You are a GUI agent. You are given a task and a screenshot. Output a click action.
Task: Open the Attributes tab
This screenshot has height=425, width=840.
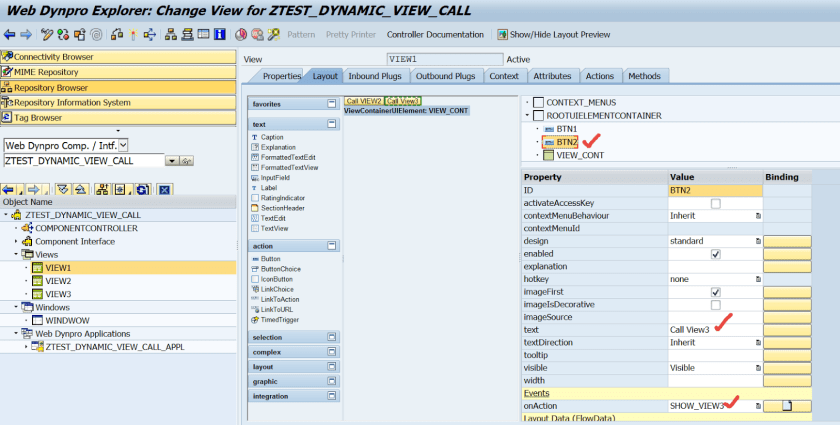(552, 76)
